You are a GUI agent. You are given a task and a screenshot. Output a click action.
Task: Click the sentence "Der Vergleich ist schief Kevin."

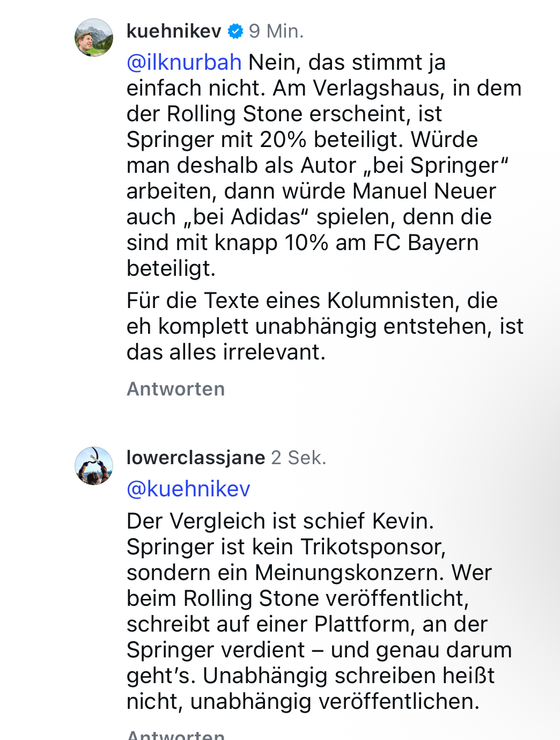tap(280, 521)
